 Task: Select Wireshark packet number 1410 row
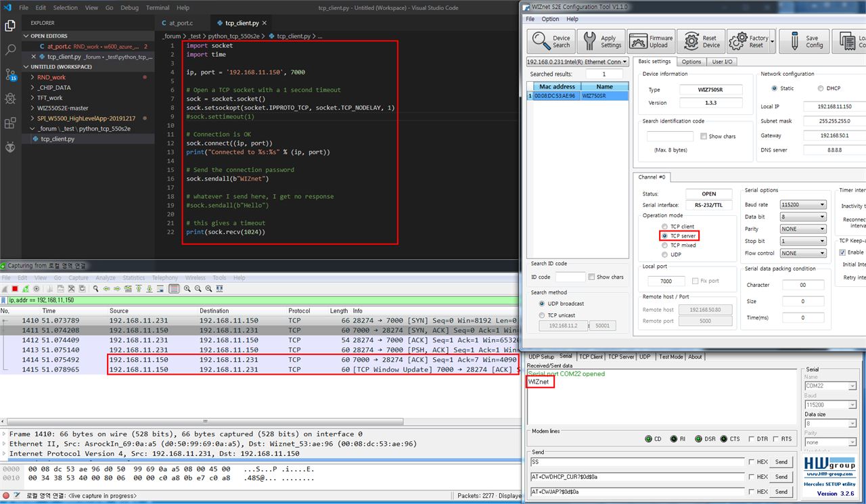click(260, 320)
